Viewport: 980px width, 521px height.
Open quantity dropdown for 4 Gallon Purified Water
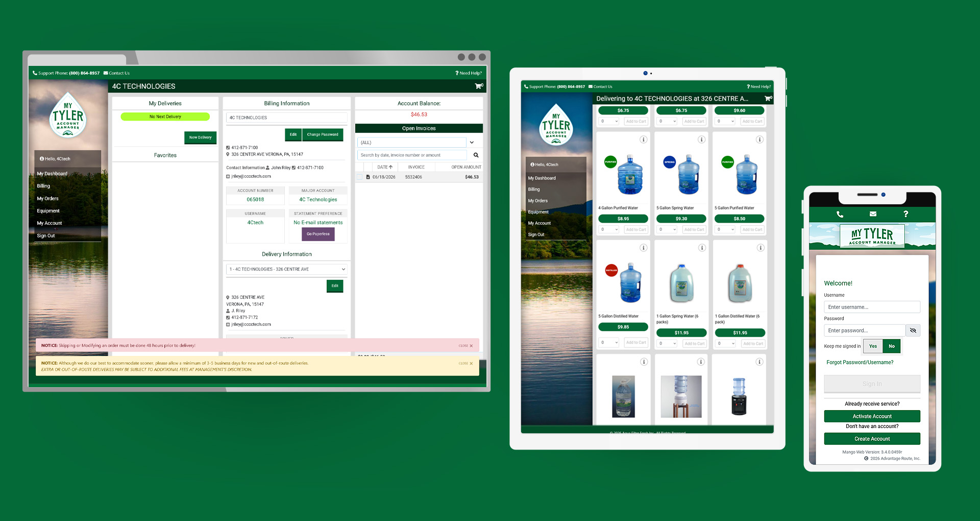(609, 230)
